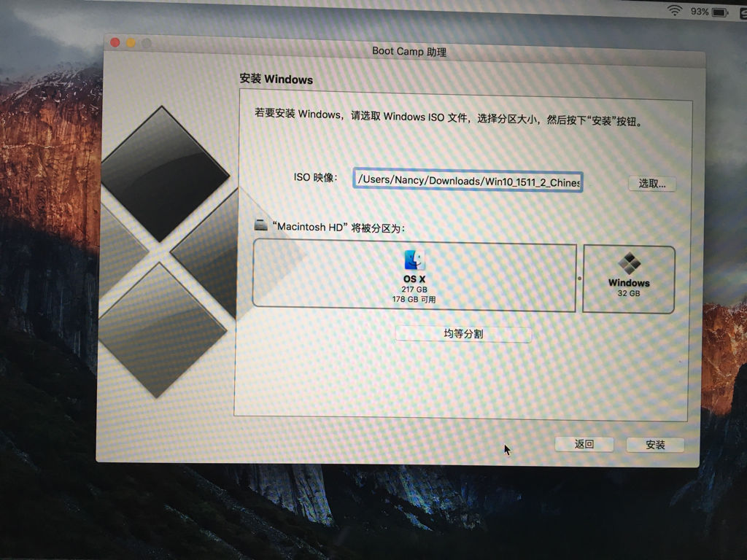Grab the partition divider handle
The height and width of the screenshot is (560, 747).
pos(579,279)
